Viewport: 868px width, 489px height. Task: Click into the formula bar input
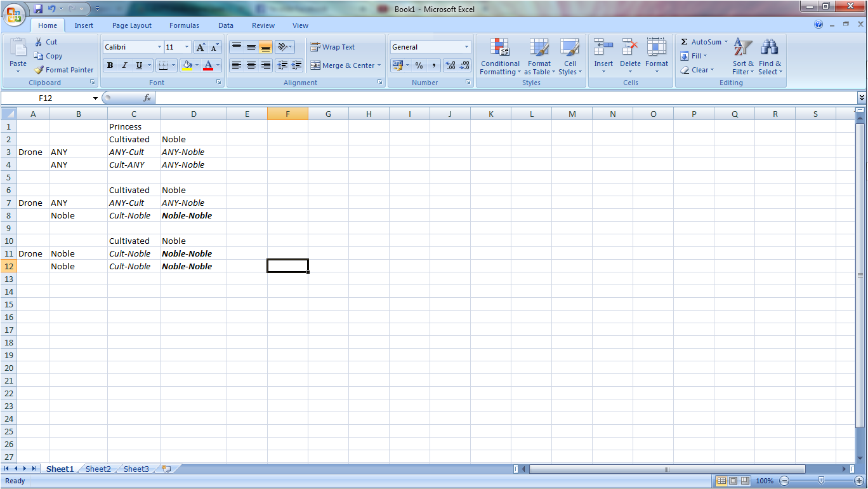click(506, 98)
